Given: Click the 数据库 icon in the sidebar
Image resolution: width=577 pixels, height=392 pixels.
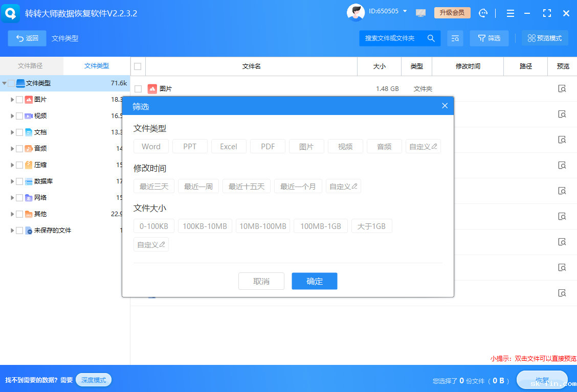Looking at the screenshot, I should click(x=28, y=180).
